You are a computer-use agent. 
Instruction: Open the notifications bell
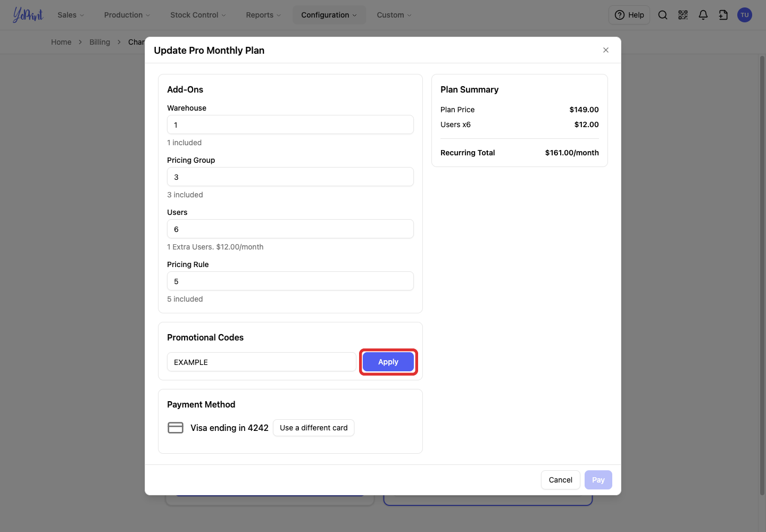tap(703, 15)
